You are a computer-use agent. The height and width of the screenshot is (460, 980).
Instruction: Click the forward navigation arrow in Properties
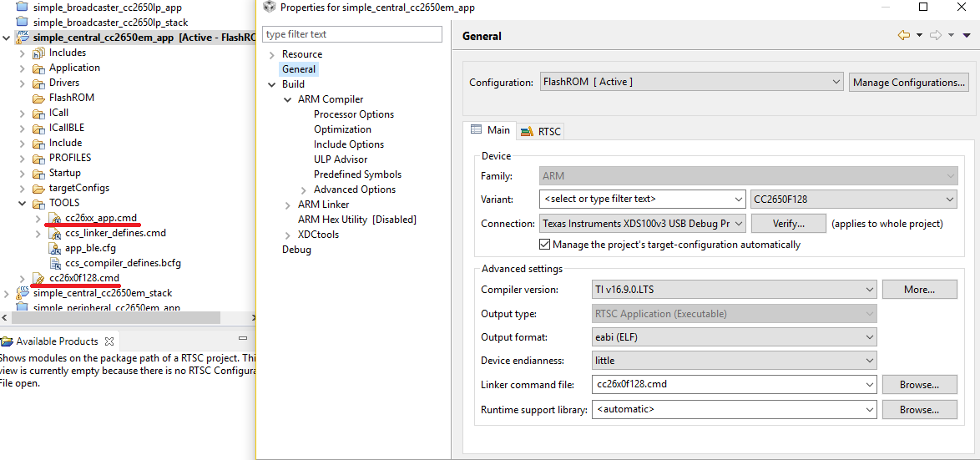click(x=936, y=36)
